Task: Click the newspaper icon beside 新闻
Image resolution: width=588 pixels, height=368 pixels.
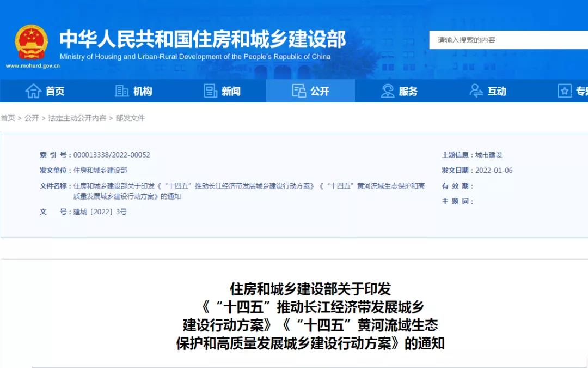Action: pos(210,91)
